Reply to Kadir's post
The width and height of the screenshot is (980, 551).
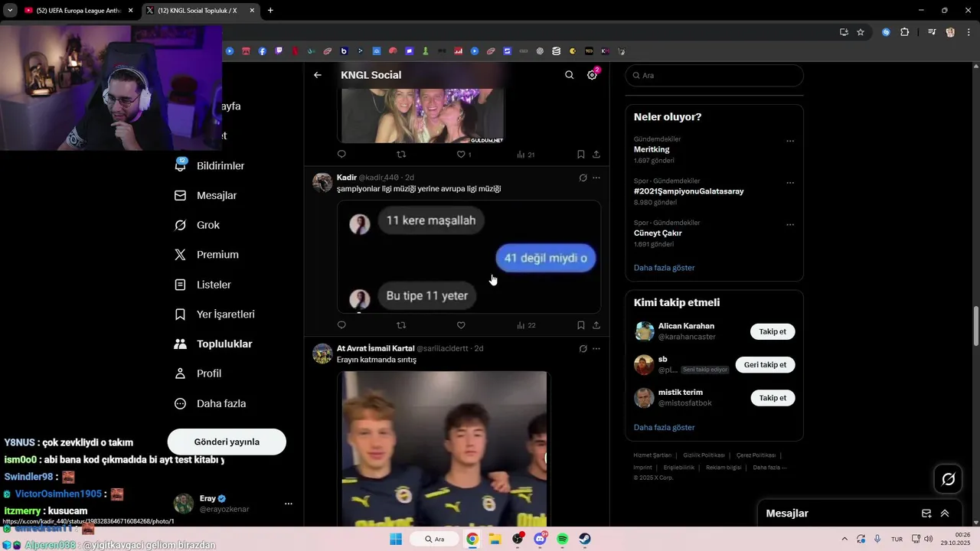(341, 325)
